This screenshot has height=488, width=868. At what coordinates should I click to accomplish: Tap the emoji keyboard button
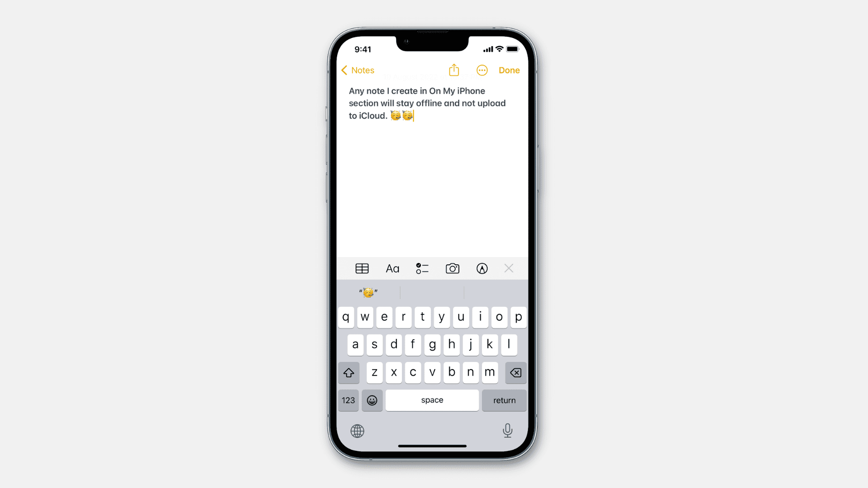click(372, 400)
